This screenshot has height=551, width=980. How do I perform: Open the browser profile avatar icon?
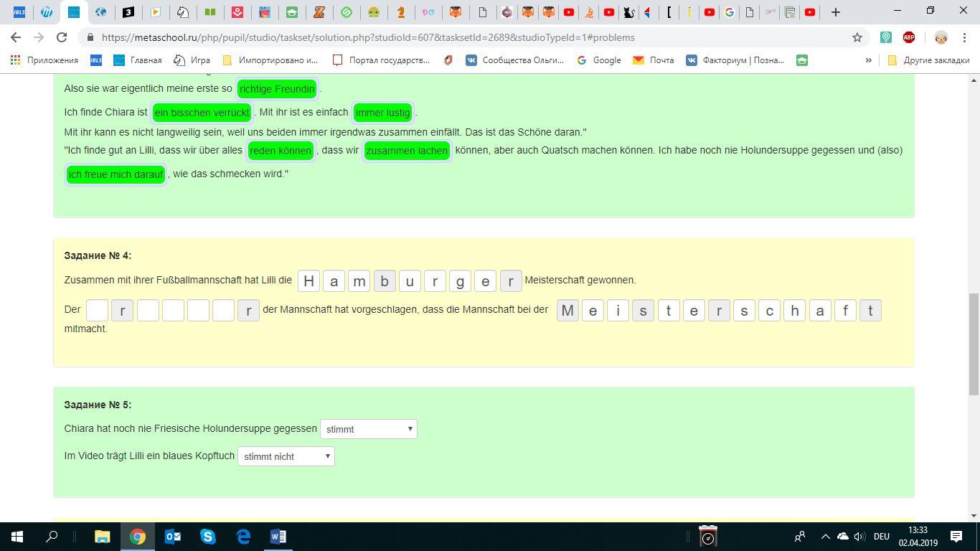pos(940,38)
